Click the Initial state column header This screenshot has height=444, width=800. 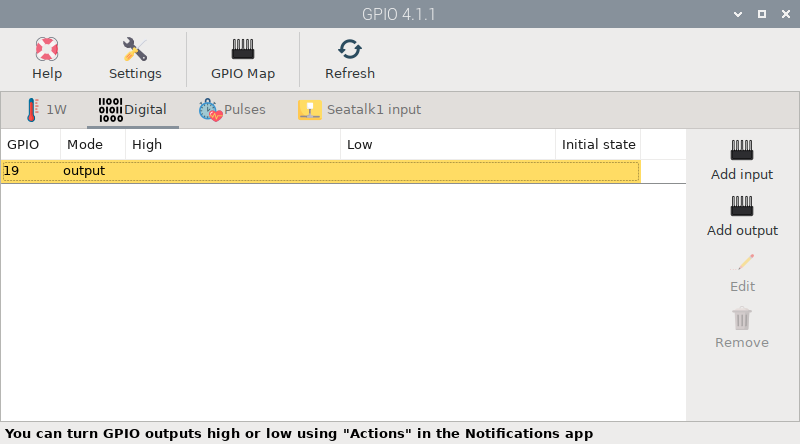598,144
